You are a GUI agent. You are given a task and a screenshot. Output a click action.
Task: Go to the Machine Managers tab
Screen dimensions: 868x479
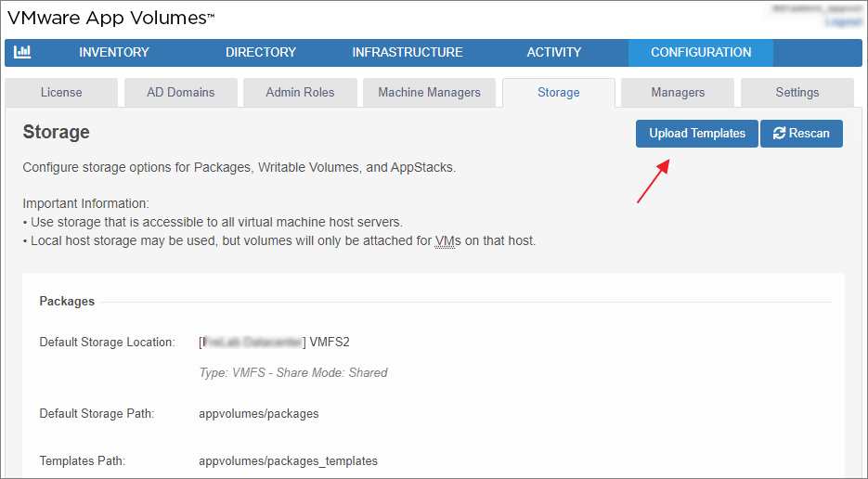pyautogui.click(x=430, y=93)
